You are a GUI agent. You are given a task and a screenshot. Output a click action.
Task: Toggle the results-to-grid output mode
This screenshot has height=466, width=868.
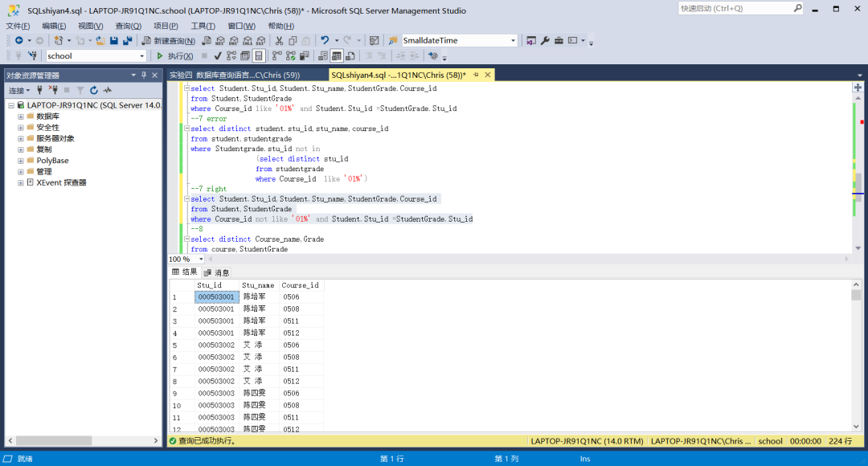pyautogui.click(x=337, y=56)
